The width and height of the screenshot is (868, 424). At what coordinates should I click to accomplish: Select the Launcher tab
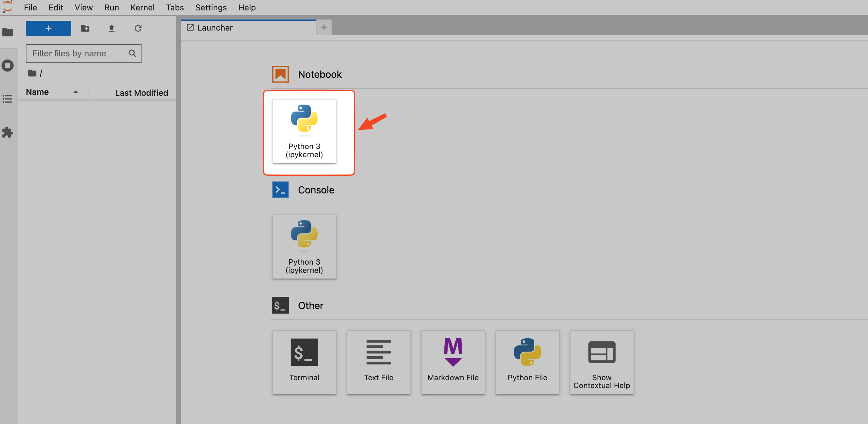(215, 28)
